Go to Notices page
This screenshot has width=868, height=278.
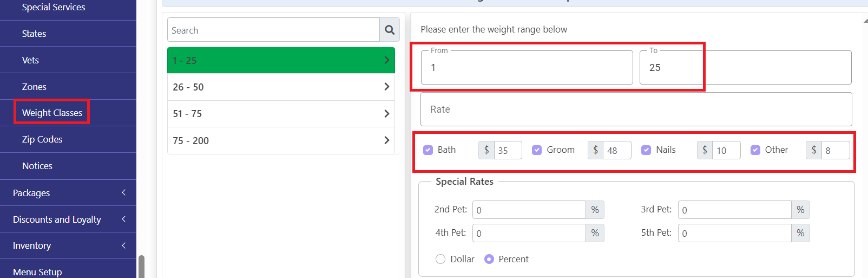37,166
